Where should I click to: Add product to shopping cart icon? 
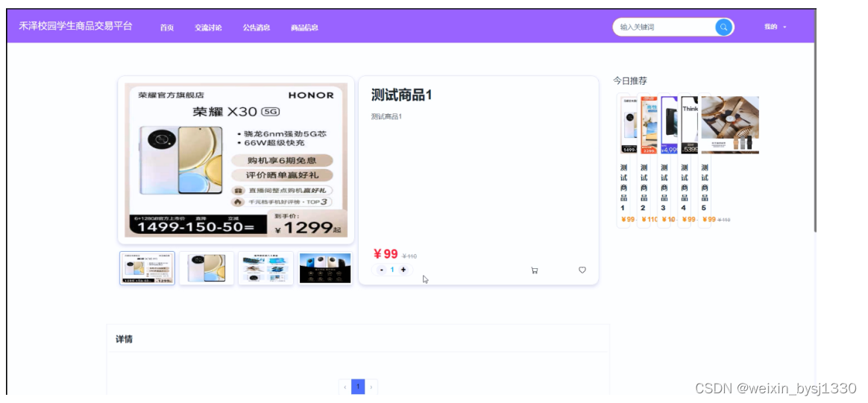coord(534,270)
